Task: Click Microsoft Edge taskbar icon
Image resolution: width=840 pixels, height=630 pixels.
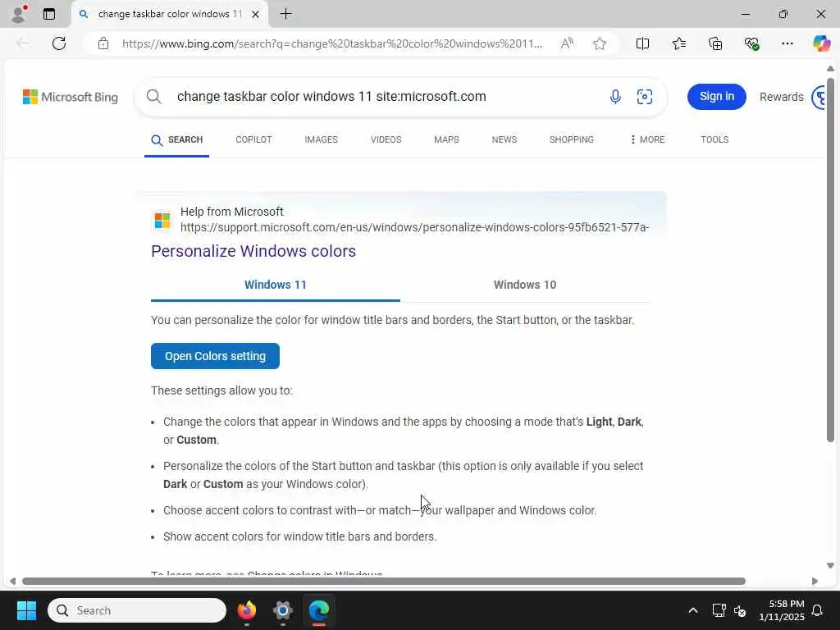Action: pyautogui.click(x=319, y=610)
